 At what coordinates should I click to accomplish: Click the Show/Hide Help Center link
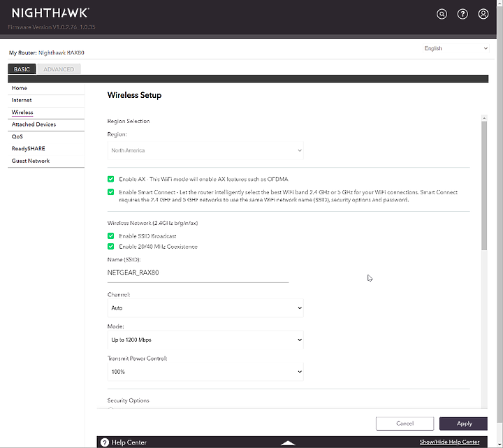[449, 442]
